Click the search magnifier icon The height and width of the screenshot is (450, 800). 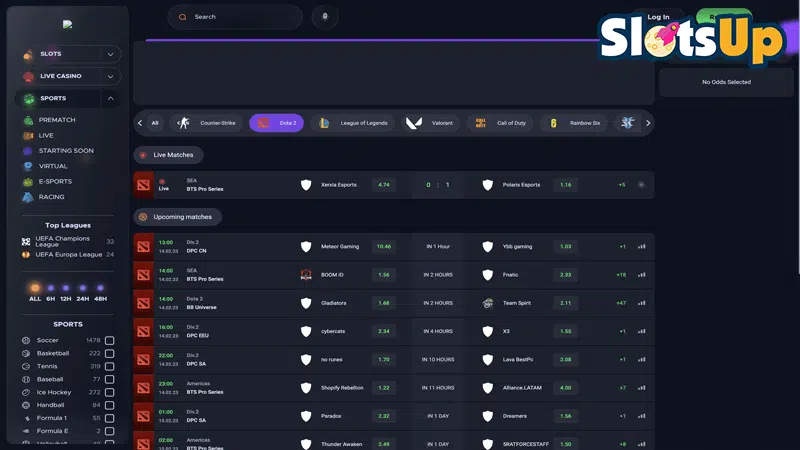click(x=183, y=17)
